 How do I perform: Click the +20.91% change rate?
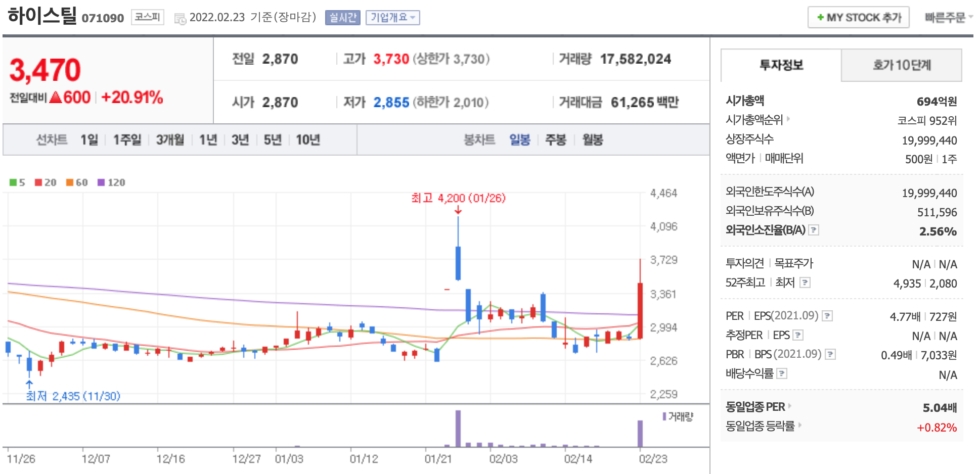pos(132,97)
